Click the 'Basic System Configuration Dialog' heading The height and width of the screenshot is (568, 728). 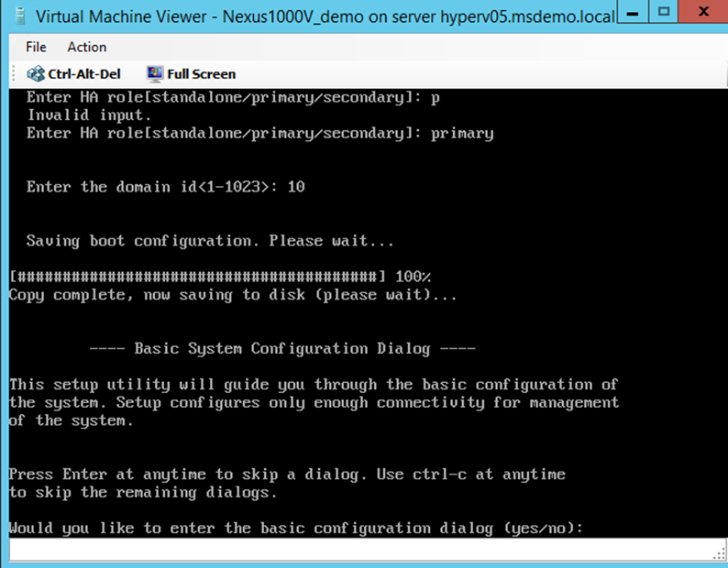coord(282,348)
